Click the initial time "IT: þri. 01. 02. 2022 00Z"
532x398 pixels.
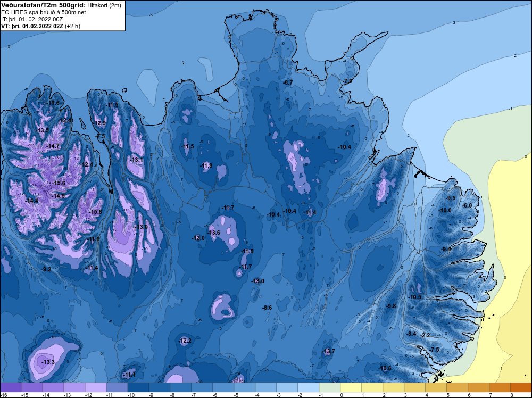tap(32, 19)
